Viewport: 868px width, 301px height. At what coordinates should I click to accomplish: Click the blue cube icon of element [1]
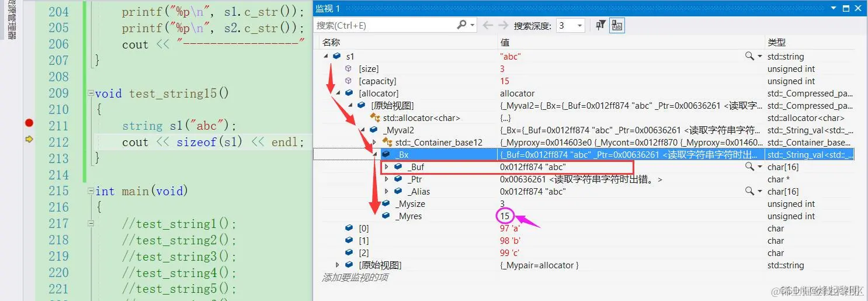(x=349, y=240)
